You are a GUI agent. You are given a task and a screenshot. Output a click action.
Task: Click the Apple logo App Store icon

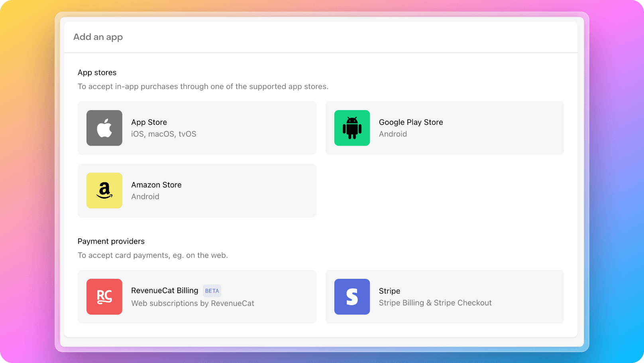pos(104,128)
